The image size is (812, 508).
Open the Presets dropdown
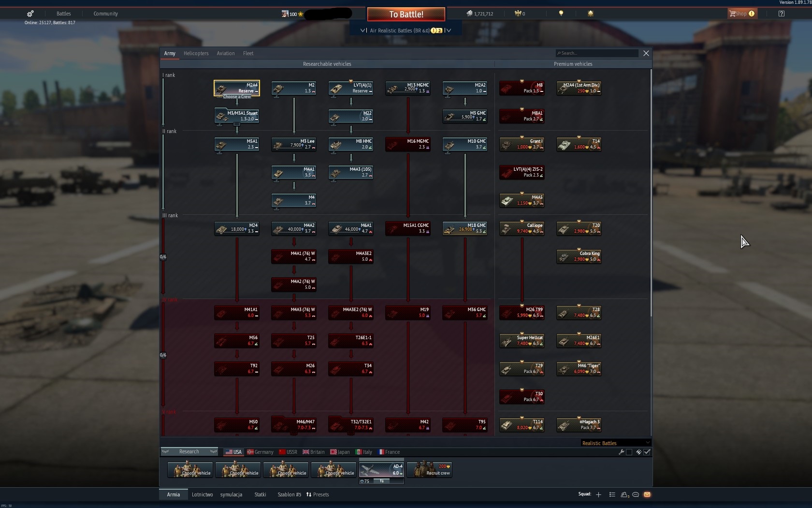click(318, 494)
